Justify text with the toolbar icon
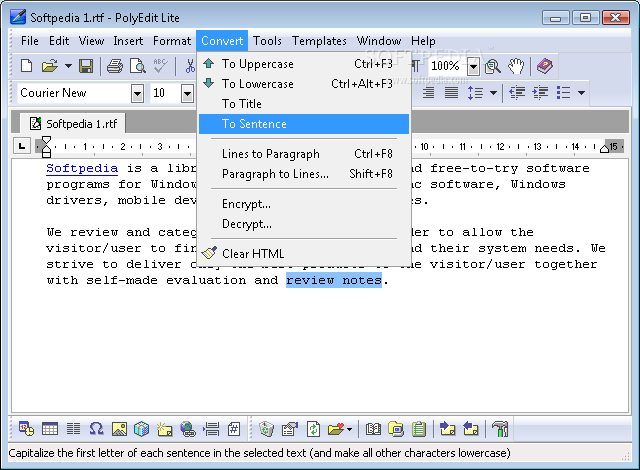 tap(451, 93)
